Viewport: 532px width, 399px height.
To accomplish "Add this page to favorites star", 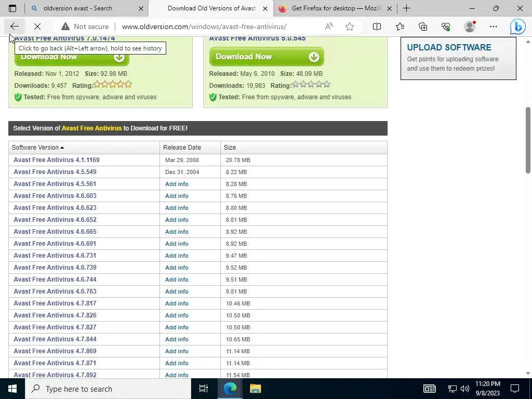I will [x=350, y=26].
